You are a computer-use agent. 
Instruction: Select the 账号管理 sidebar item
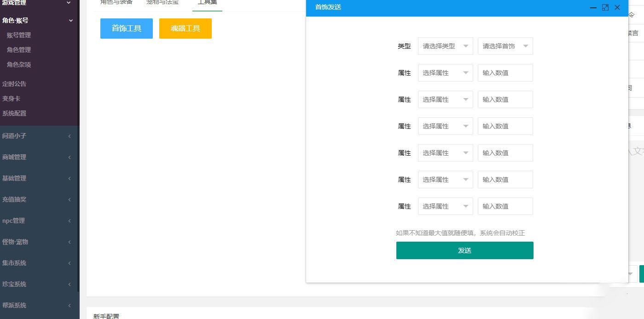(x=19, y=35)
